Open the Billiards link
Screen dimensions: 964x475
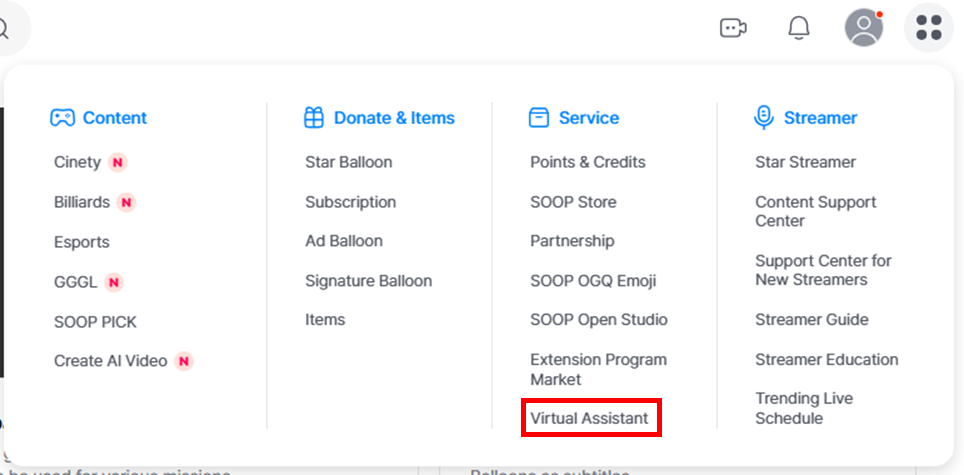click(82, 202)
